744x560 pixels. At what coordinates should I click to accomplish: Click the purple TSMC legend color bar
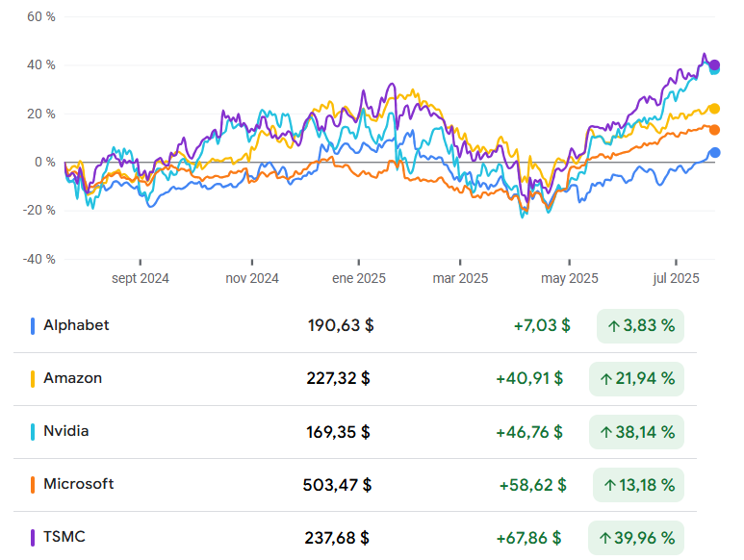pyautogui.click(x=33, y=538)
